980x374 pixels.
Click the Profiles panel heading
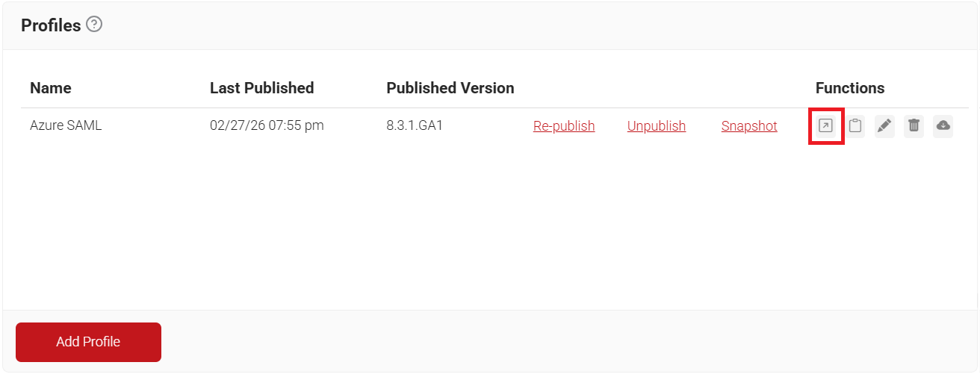51,25
